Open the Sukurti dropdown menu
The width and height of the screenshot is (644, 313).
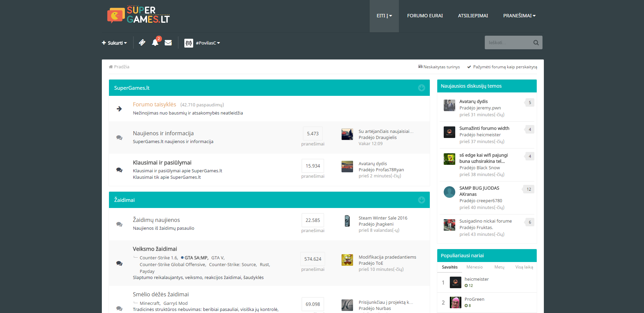pos(114,43)
